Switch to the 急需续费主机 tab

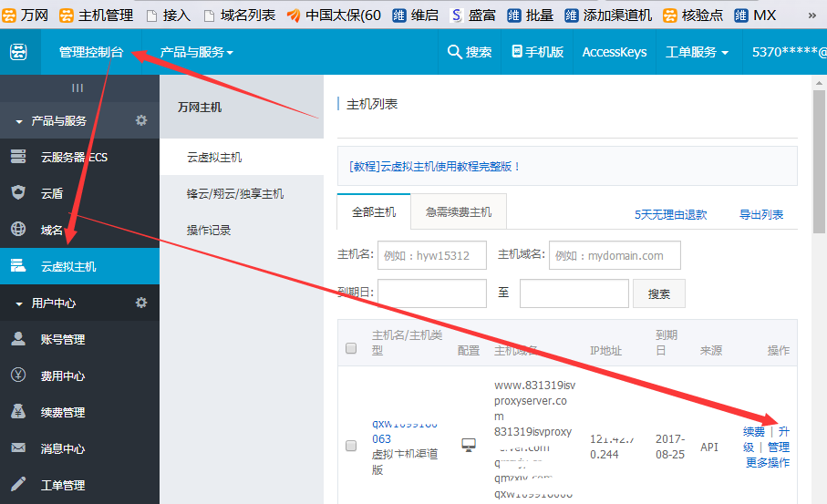(x=459, y=212)
